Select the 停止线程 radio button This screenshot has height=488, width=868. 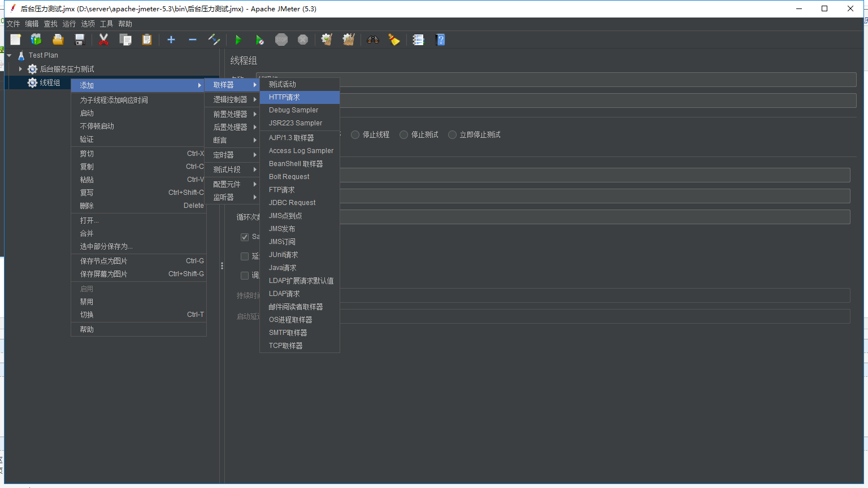(355, 134)
